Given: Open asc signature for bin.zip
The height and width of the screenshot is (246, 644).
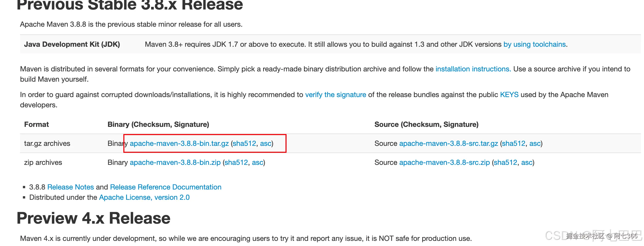Looking at the screenshot, I should (257, 163).
